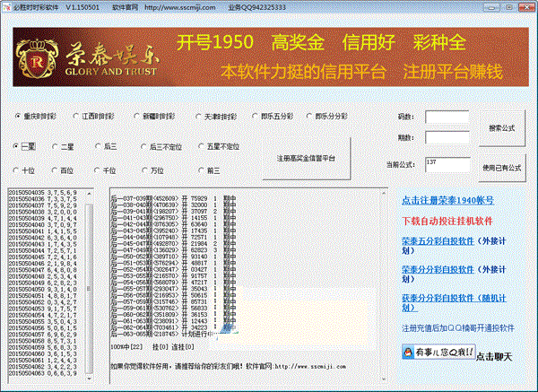Focus the 期数 input field

point(447,137)
